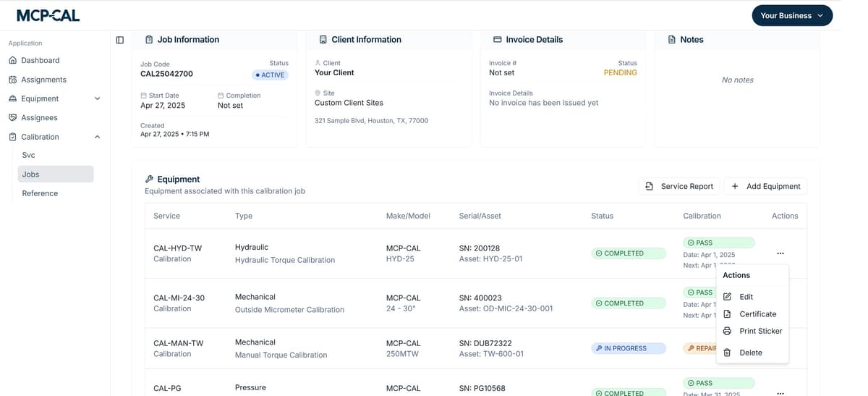868x396 pixels.
Task: Open the Your Business dropdown
Action: 791,15
